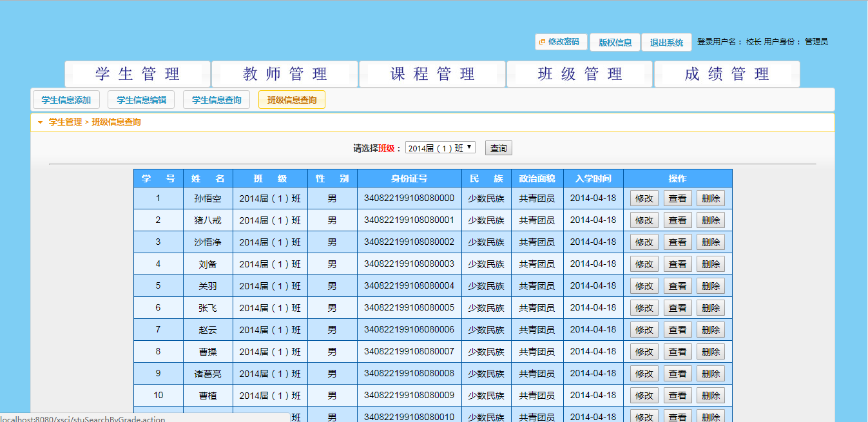Click 删除 in the 沙悟净 row
Screen dimensions: 868x422
click(711, 242)
